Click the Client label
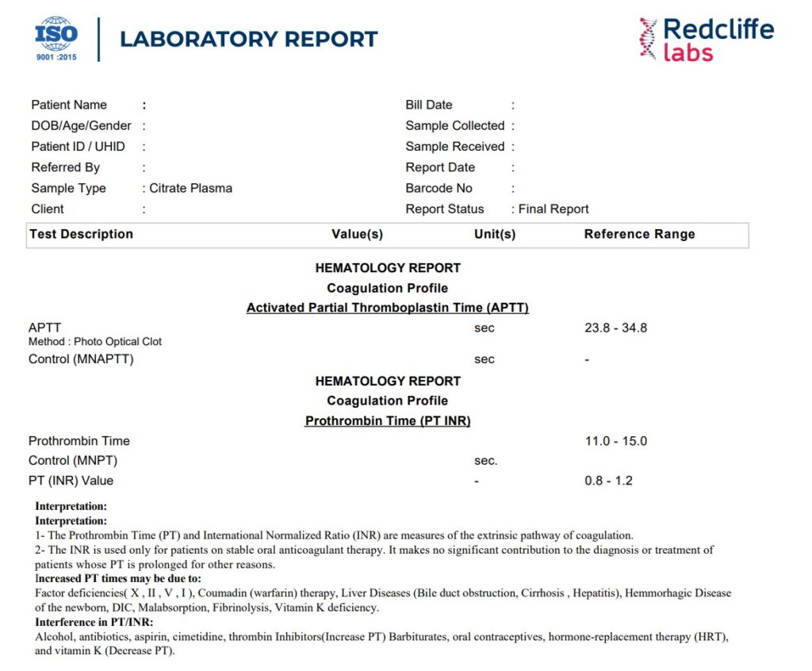The height and width of the screenshot is (671, 812). 48,209
